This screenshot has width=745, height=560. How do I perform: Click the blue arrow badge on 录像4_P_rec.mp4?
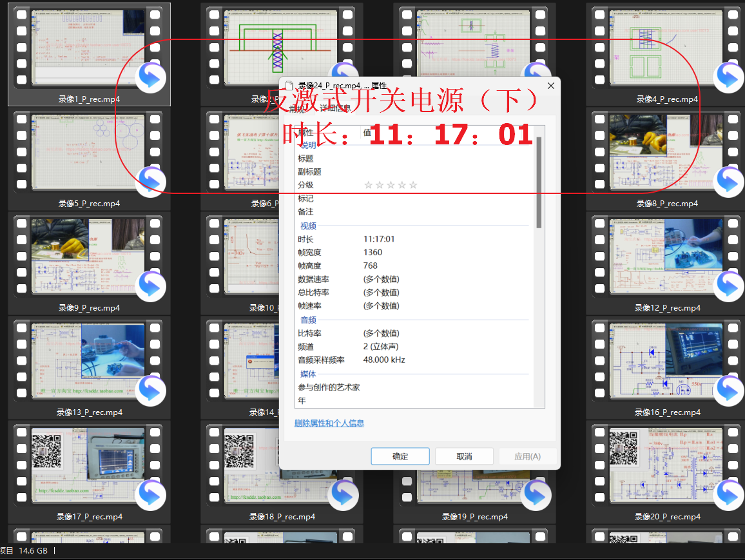click(x=728, y=77)
